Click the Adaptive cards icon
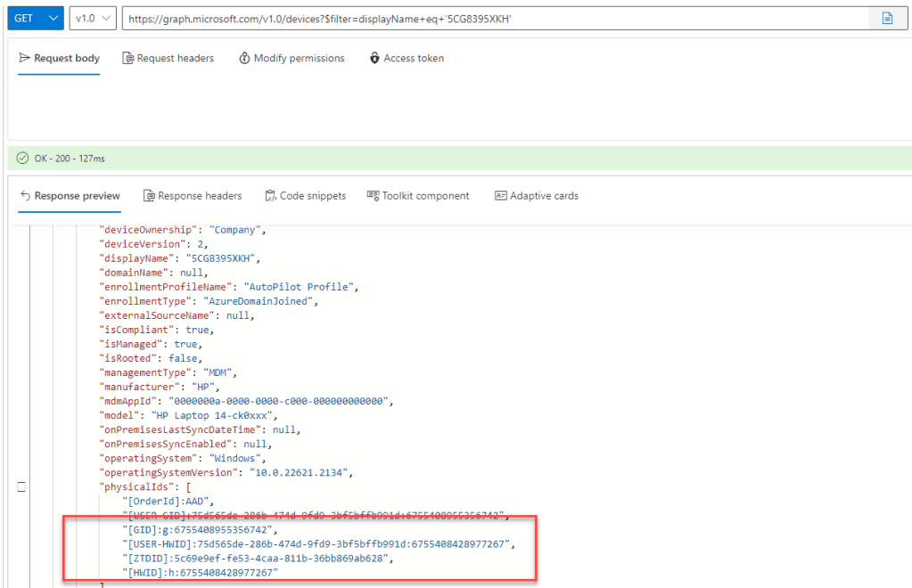Image resolution: width=912 pixels, height=588 pixels. [500, 196]
